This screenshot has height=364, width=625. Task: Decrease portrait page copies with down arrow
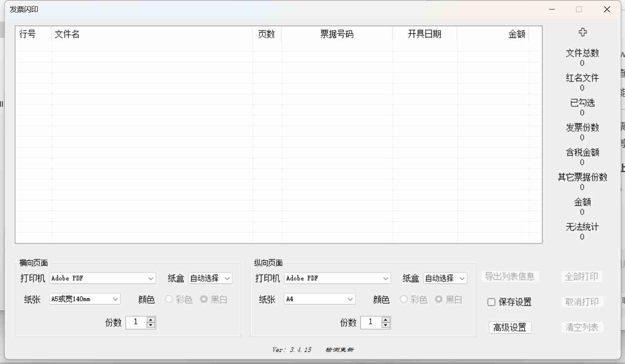386,325
